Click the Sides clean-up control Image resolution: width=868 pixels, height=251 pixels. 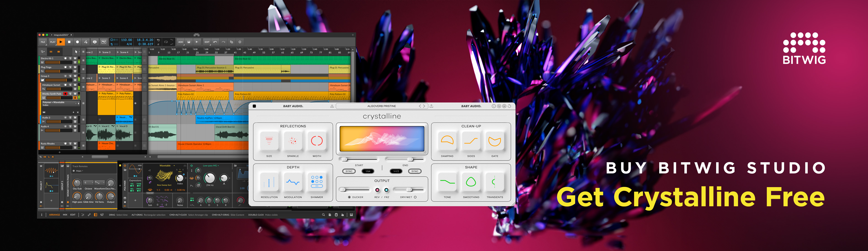[x=471, y=141]
